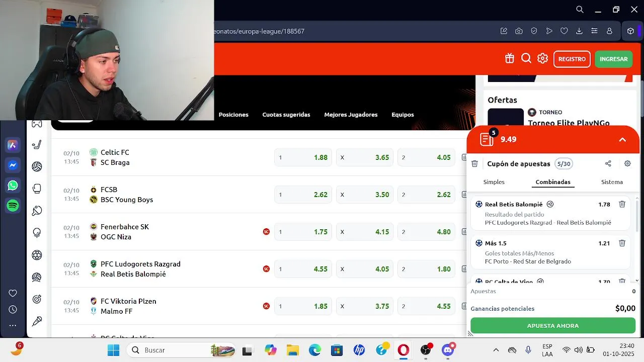
Task: Open the gift promotions icon
Action: click(510, 58)
